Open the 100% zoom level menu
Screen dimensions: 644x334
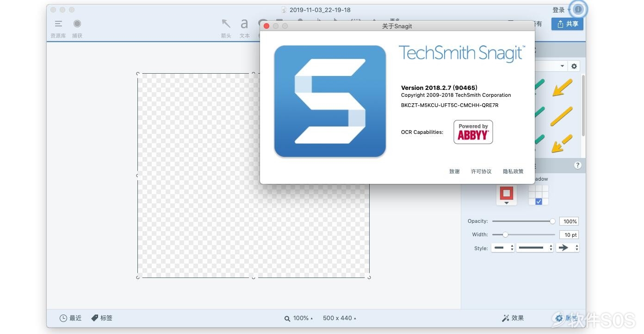click(x=299, y=318)
